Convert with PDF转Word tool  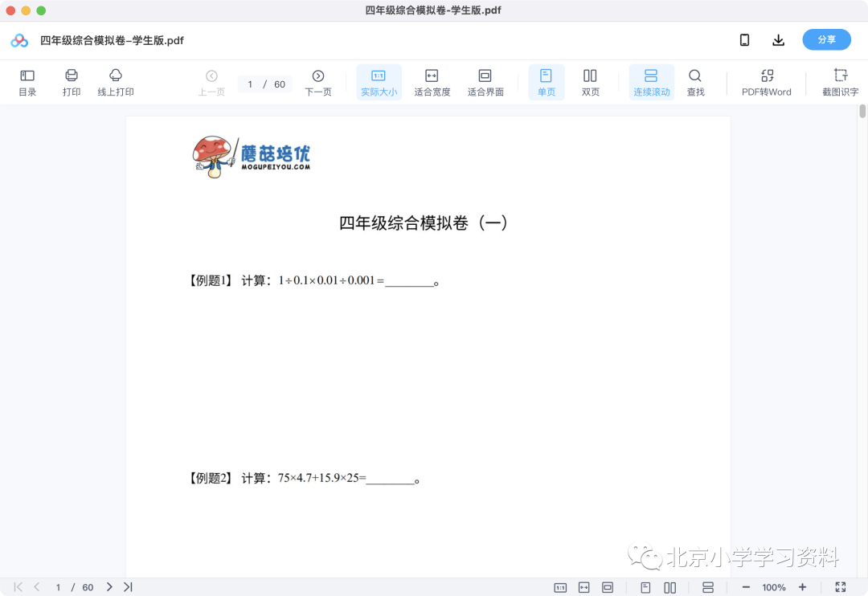point(767,82)
